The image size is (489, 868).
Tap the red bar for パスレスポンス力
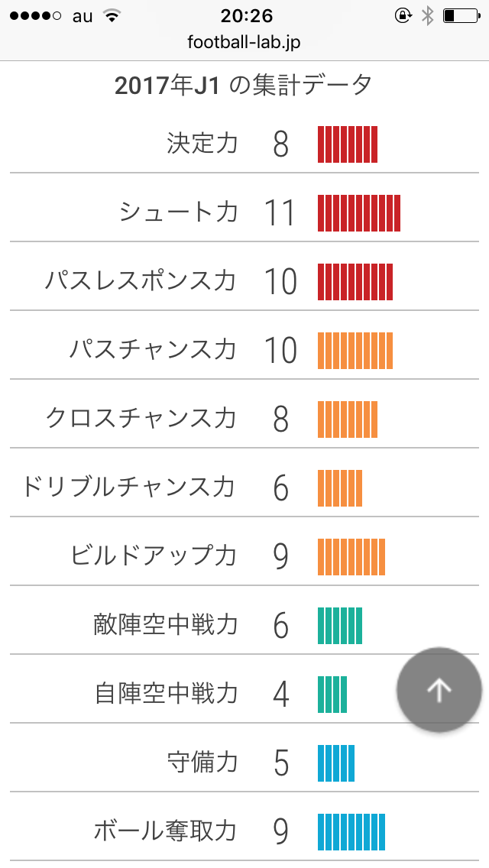(x=355, y=281)
